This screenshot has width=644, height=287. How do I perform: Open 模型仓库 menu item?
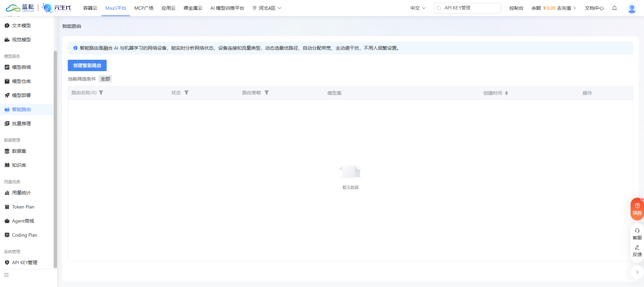21,81
